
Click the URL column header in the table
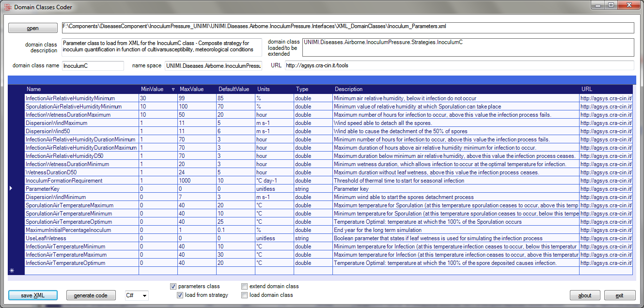(606, 89)
